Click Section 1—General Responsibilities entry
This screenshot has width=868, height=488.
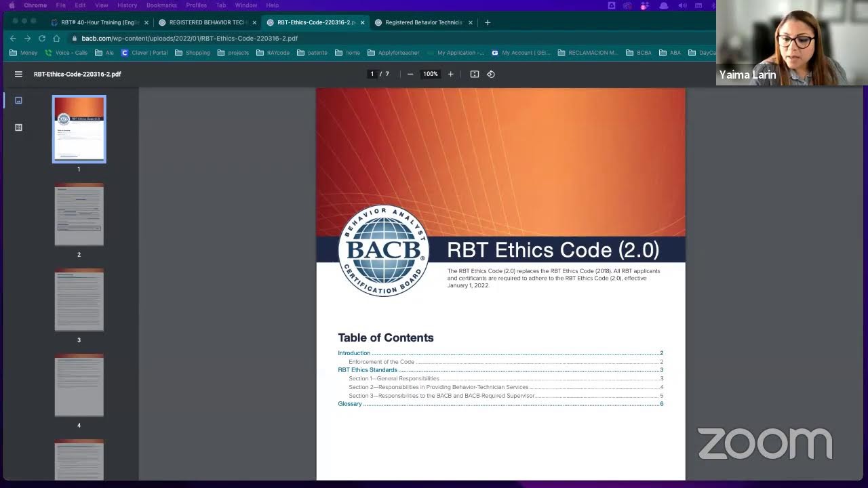pos(394,379)
